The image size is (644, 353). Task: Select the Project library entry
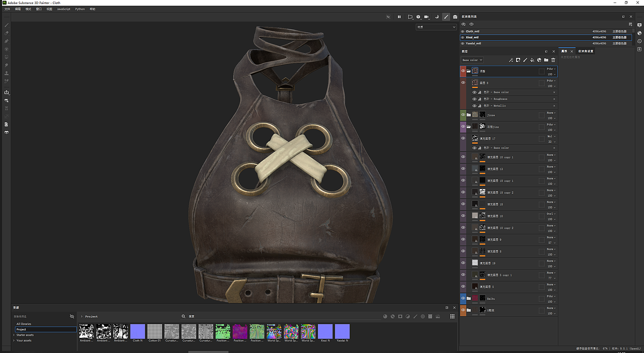coord(45,329)
